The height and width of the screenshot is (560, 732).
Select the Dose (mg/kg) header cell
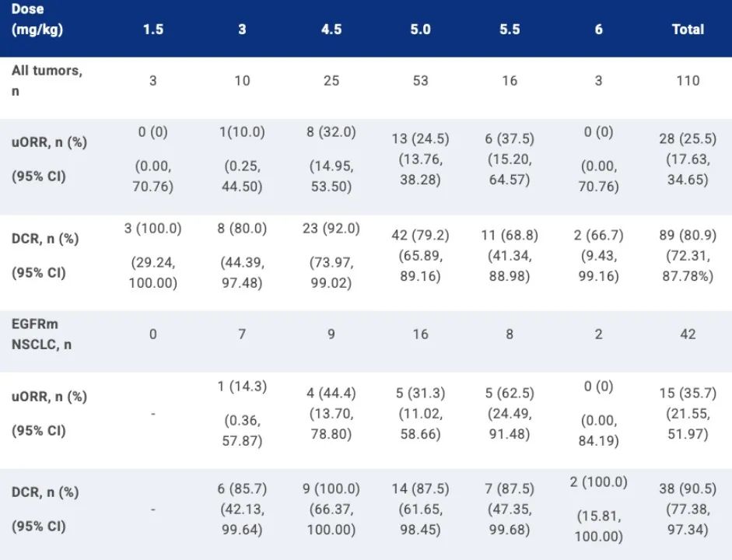click(x=37, y=19)
